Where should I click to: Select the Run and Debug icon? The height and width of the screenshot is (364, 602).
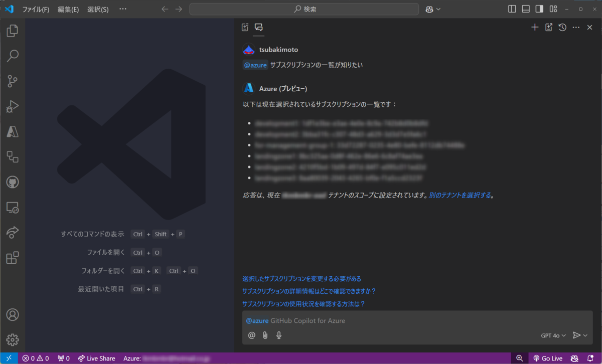click(12, 106)
